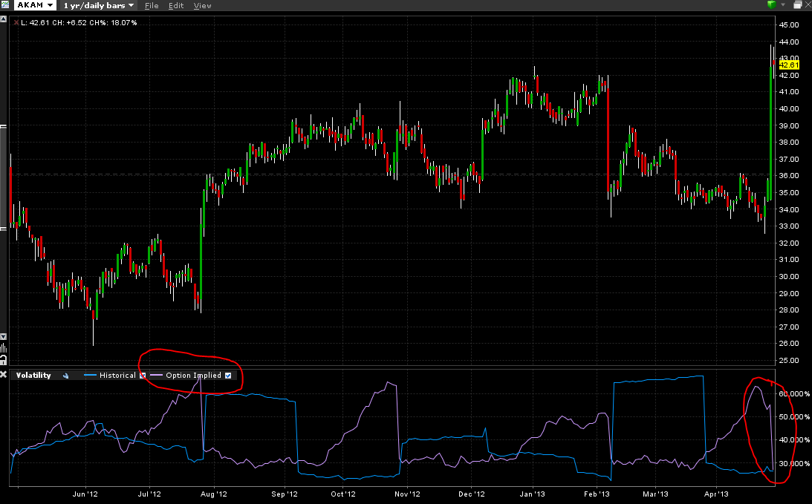Click the L: 42.61 CH: +6.52 quote text
This screenshot has height=504, width=812.
79,23
